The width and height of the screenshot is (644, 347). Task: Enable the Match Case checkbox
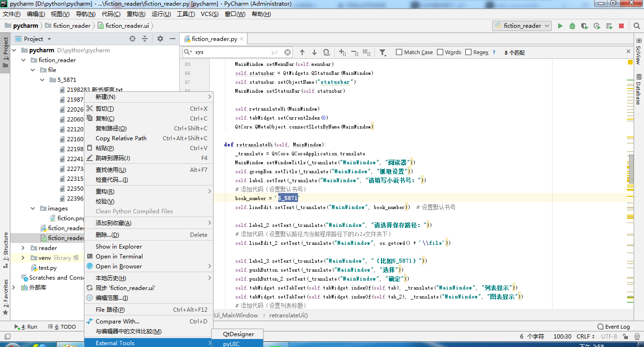coord(399,52)
